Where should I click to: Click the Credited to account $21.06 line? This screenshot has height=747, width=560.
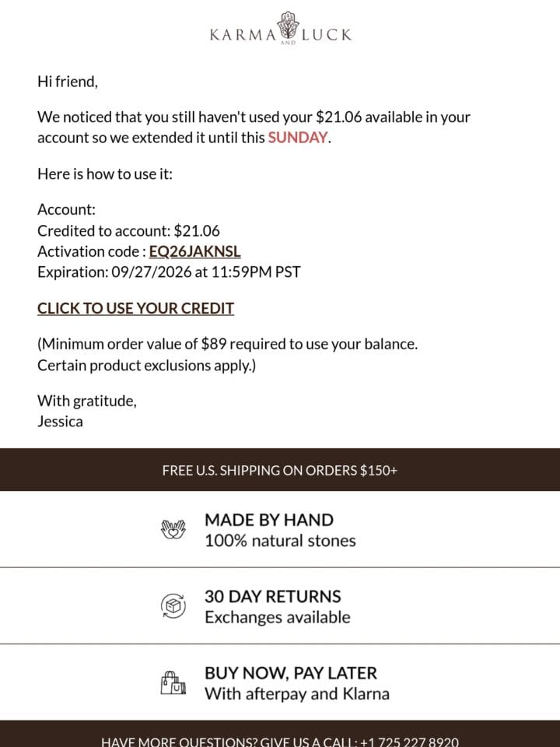tap(128, 230)
